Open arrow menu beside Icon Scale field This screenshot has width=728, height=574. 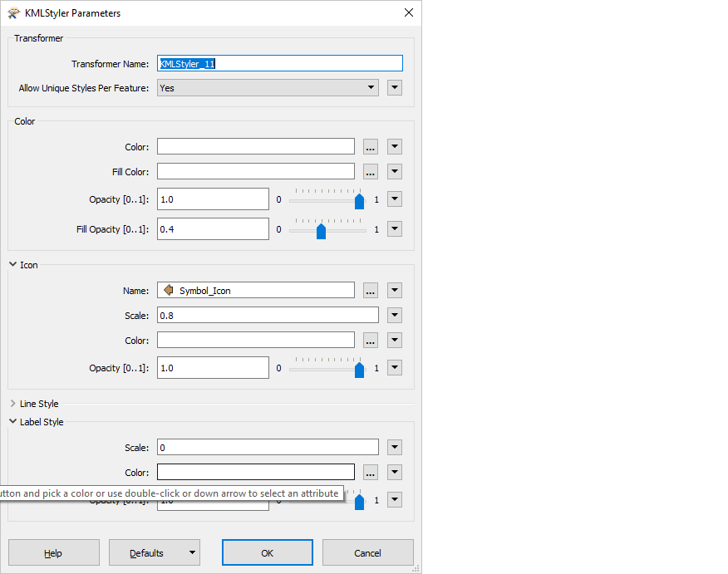coord(395,316)
